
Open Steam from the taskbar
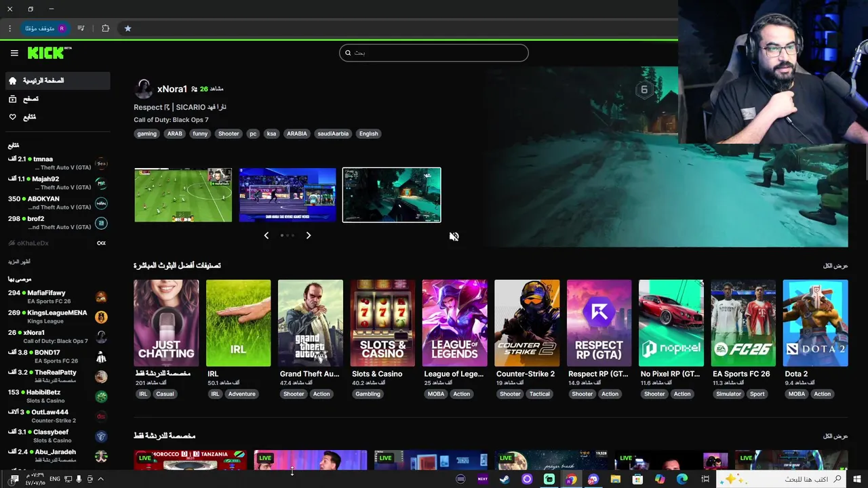tap(505, 479)
